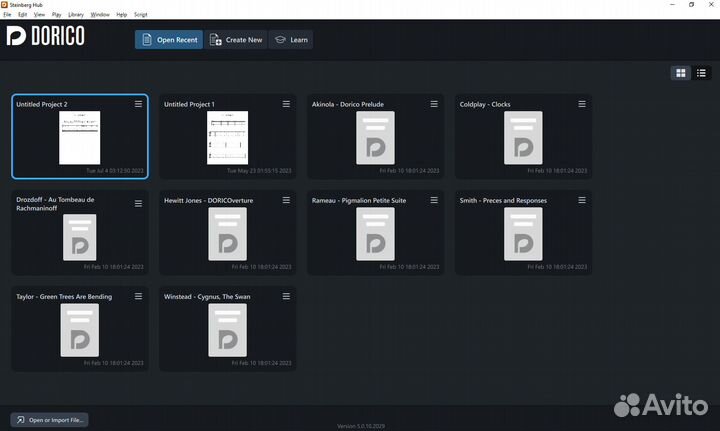Expand menu for Taylor - Green Trees Are Bending

(138, 297)
